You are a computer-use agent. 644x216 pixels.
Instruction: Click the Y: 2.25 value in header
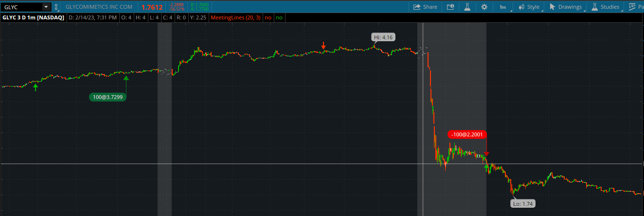tap(198, 17)
